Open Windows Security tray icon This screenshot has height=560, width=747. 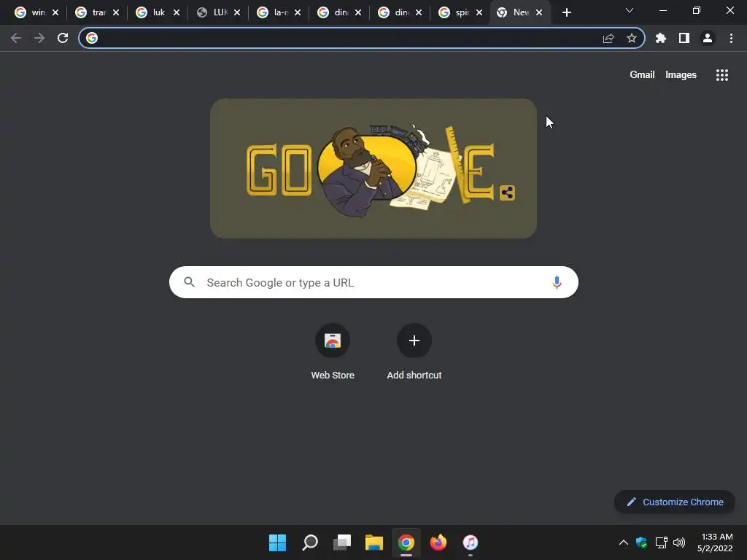642,542
